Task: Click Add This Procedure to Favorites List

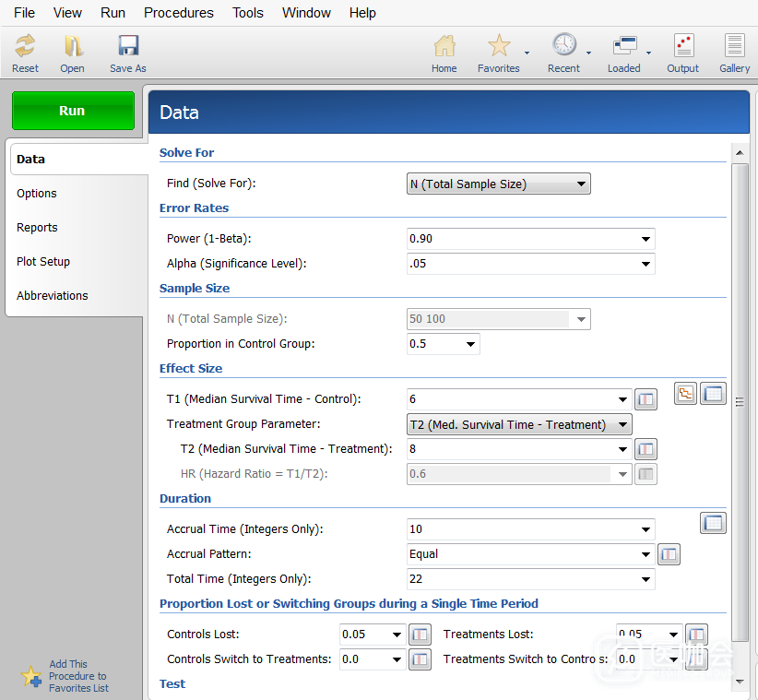Action: [x=77, y=676]
